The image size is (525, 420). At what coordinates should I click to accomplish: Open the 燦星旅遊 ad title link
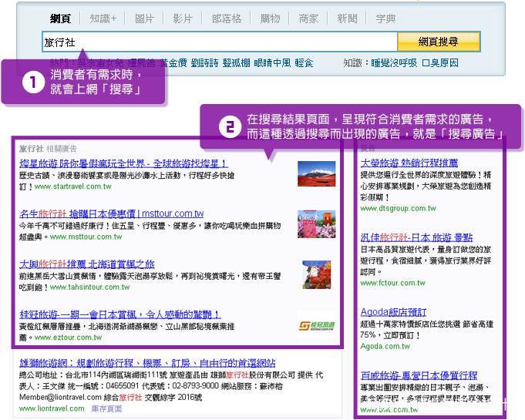point(123,163)
